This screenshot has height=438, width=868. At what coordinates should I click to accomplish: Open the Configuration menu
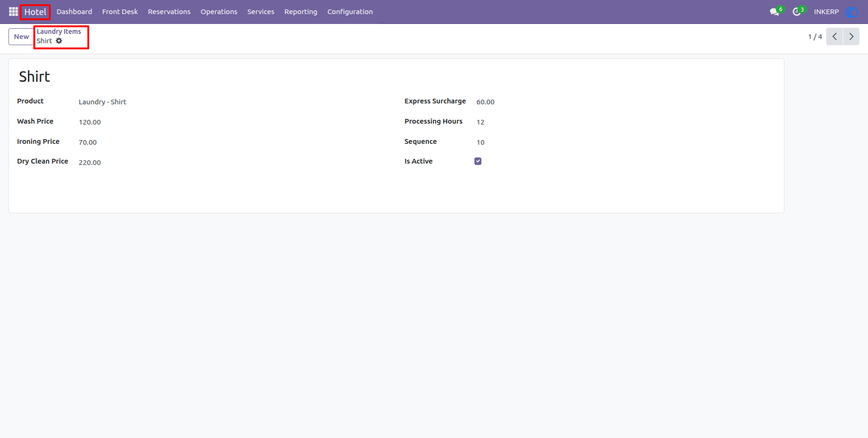tap(350, 12)
